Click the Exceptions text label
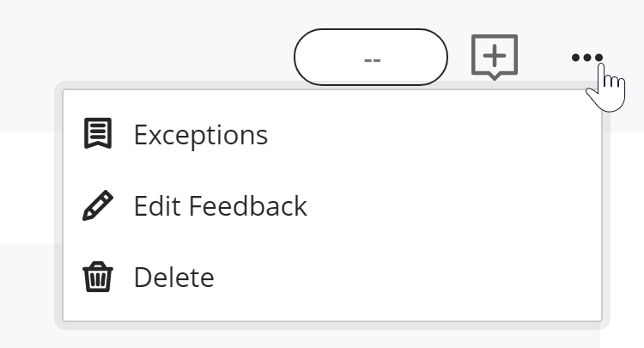This screenshot has height=348, width=644. coord(200,135)
